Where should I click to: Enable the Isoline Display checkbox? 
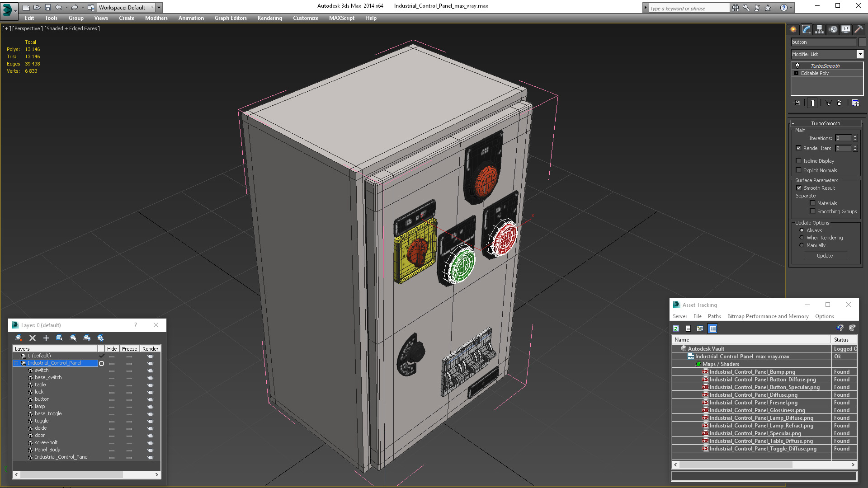tap(798, 161)
